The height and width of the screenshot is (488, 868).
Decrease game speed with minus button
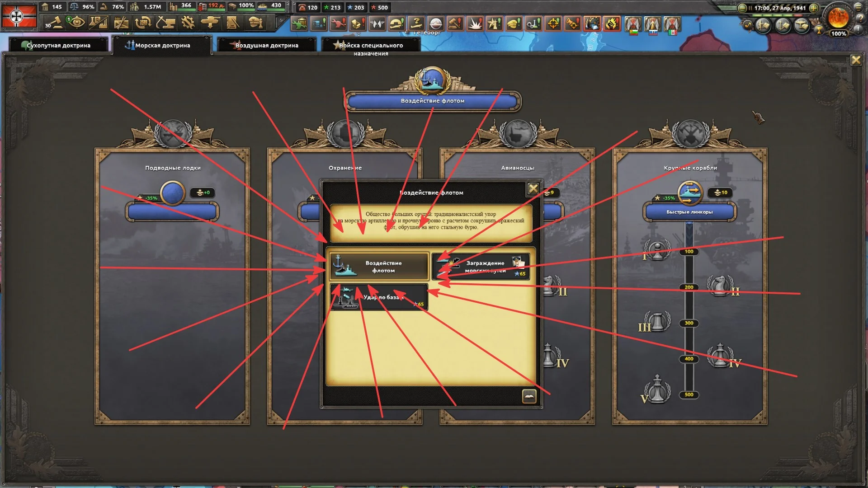tap(742, 8)
